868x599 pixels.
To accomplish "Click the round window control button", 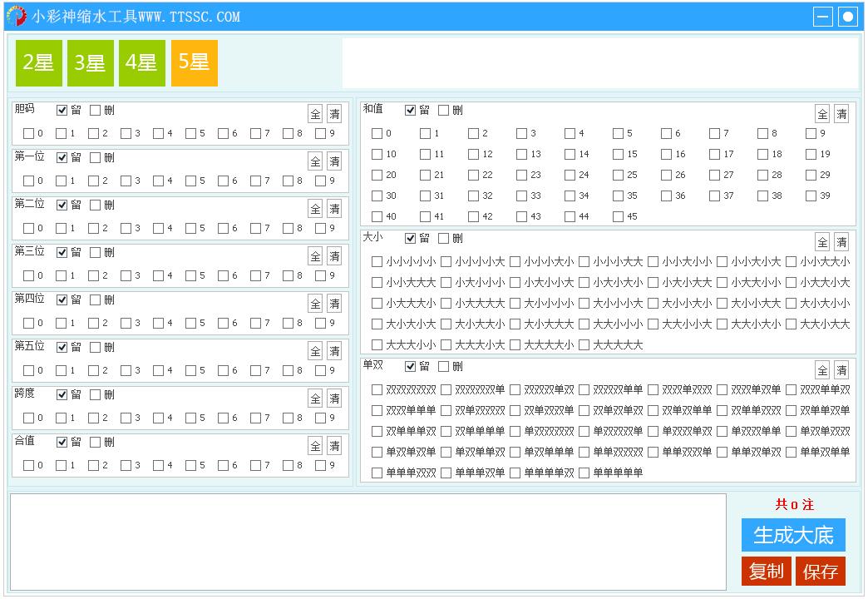I will tap(847, 17).
